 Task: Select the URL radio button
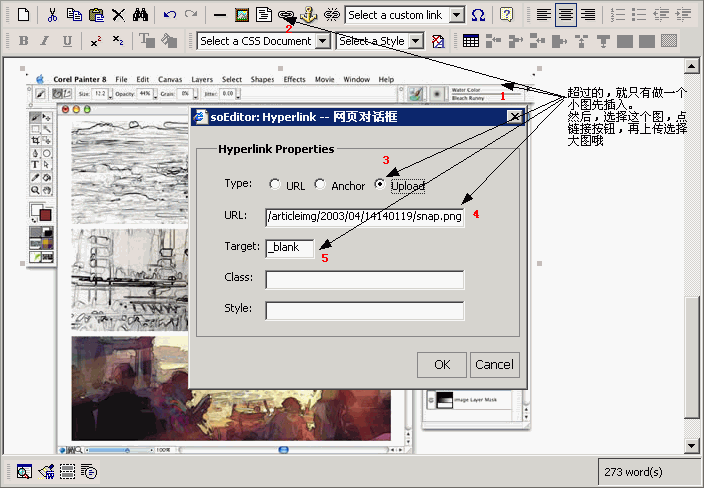(x=274, y=184)
